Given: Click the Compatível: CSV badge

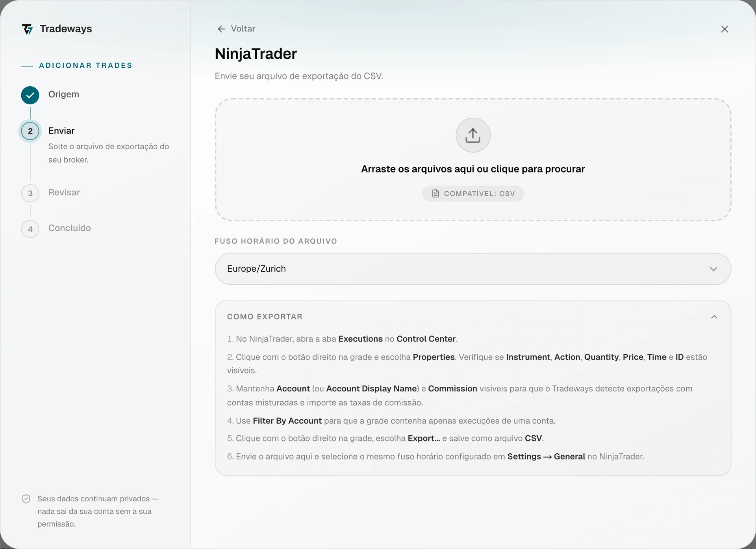Looking at the screenshot, I should point(473,193).
